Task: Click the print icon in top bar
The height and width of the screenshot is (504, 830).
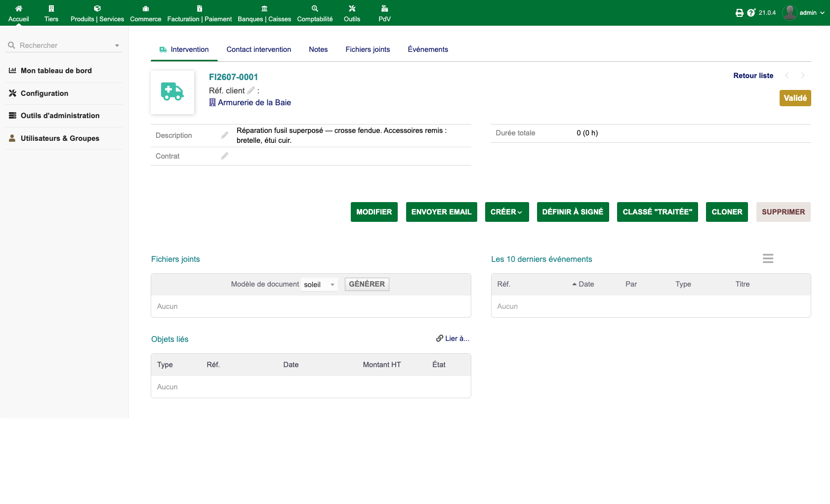Action: point(739,13)
